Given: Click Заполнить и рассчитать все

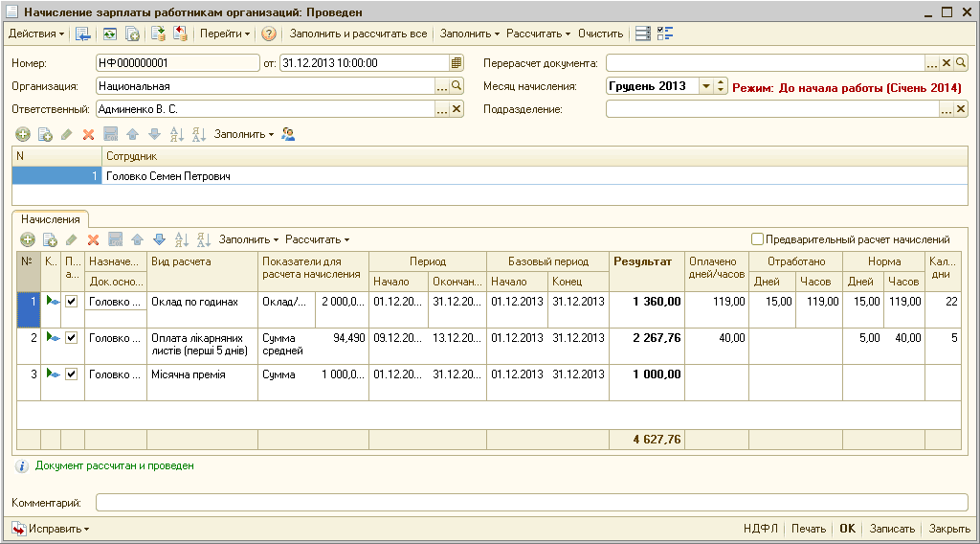Looking at the screenshot, I should 358,34.
